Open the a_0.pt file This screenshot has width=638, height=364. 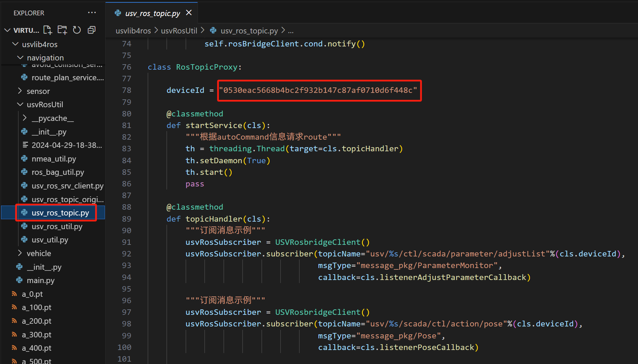point(32,294)
